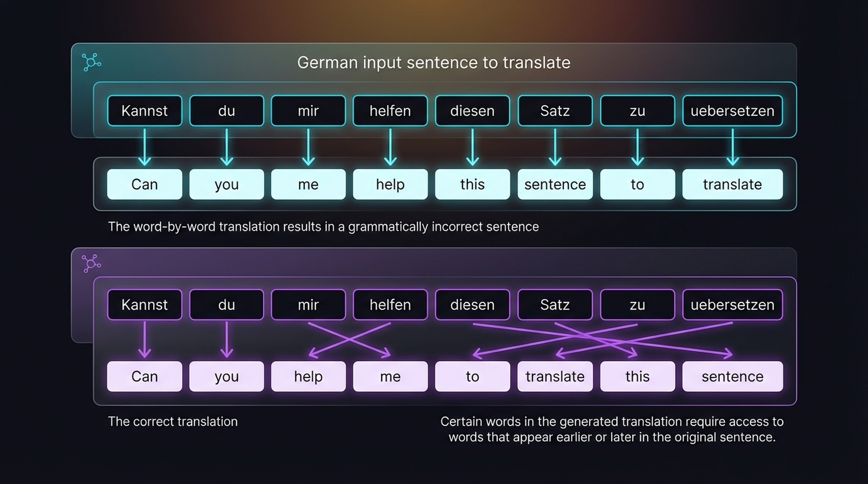868x484 pixels.
Task: Select the "me" token in the purple output row
Action: tap(390, 376)
